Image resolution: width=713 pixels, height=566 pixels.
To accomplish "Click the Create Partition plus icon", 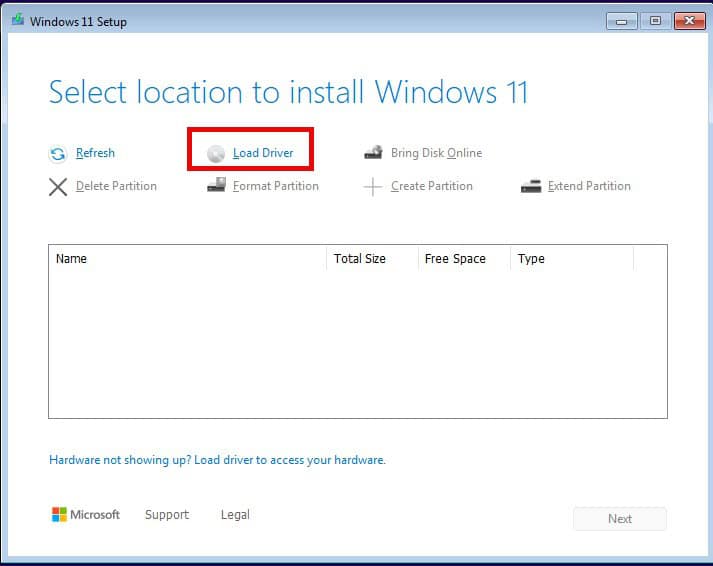I will pos(373,187).
